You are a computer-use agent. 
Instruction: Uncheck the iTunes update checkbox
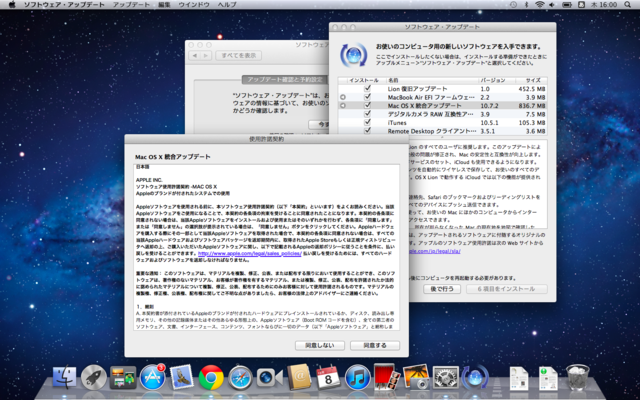tap(367, 122)
